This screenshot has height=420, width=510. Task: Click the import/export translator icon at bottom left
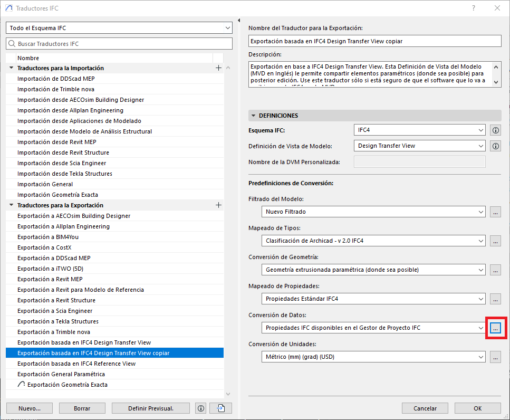(x=220, y=408)
